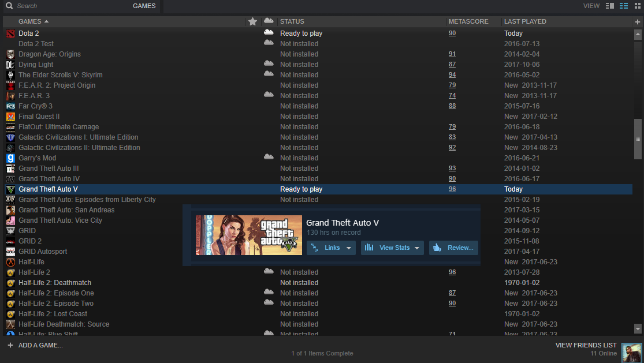This screenshot has height=363, width=644.
Task: Click Final Quest II game icon
Action: click(x=10, y=117)
